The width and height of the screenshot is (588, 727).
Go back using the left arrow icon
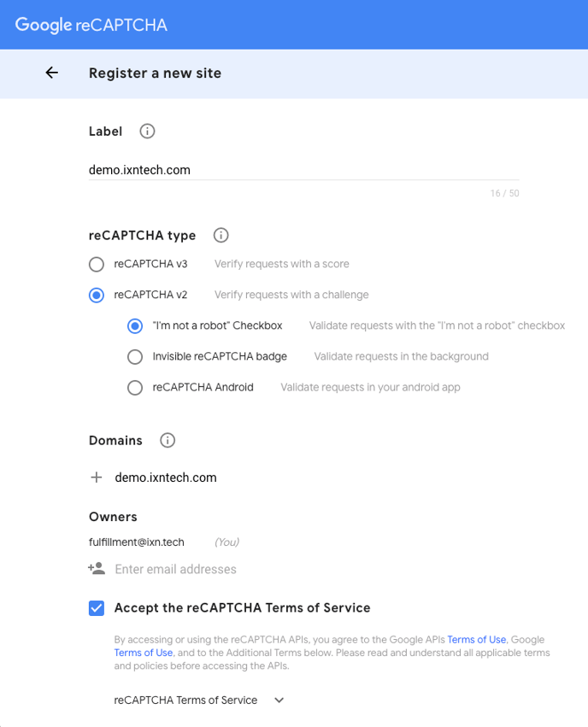(52, 73)
